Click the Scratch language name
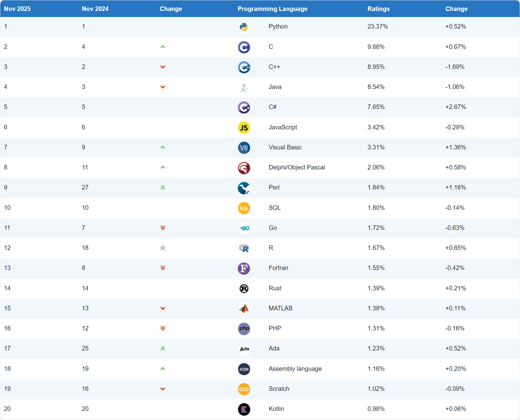 (279, 389)
